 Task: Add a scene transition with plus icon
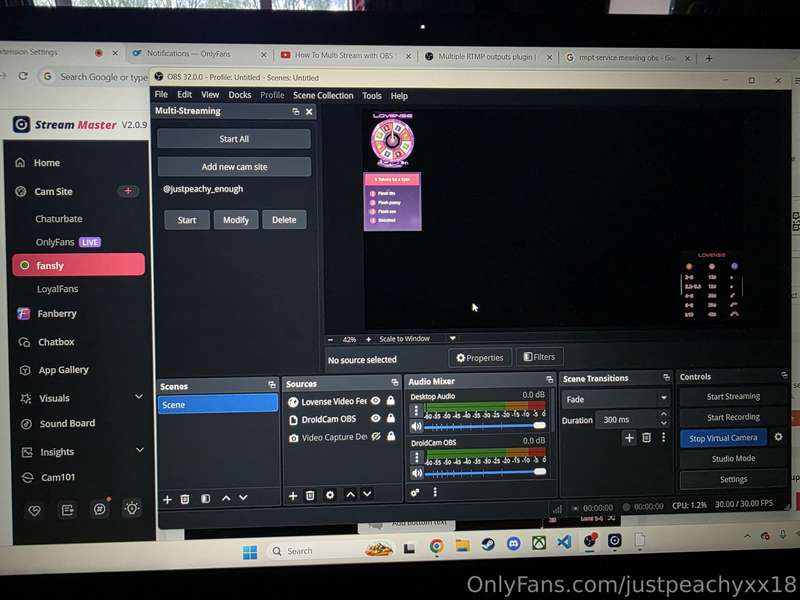pos(629,438)
